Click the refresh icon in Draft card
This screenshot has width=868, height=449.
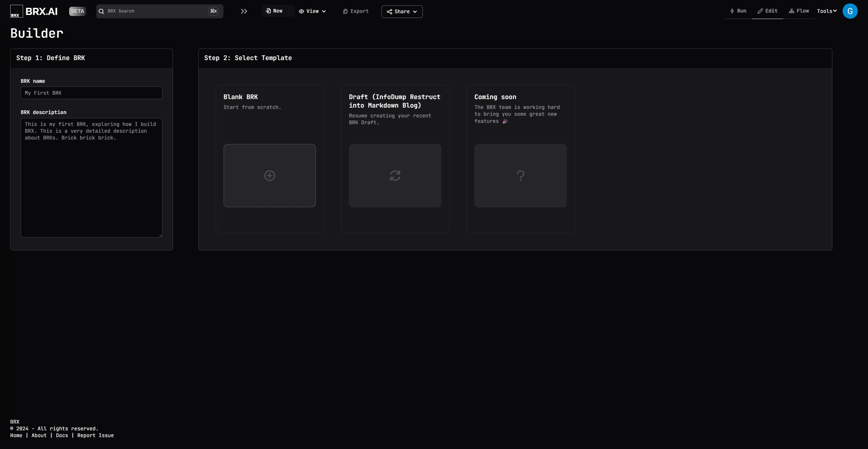click(x=395, y=175)
